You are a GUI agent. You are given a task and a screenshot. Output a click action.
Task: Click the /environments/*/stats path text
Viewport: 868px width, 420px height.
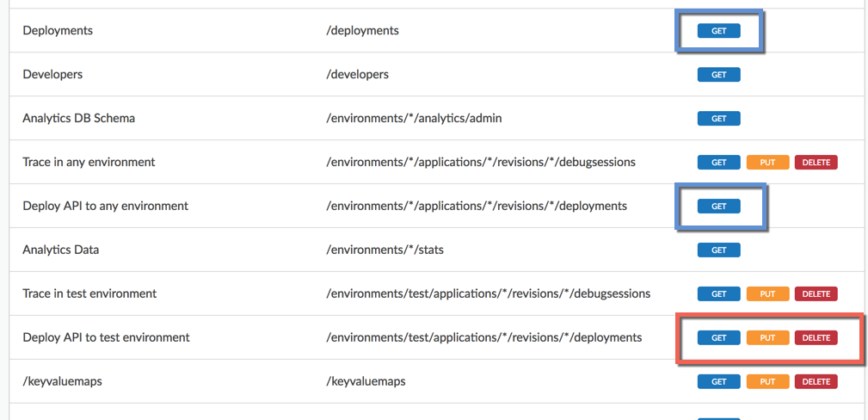385,250
